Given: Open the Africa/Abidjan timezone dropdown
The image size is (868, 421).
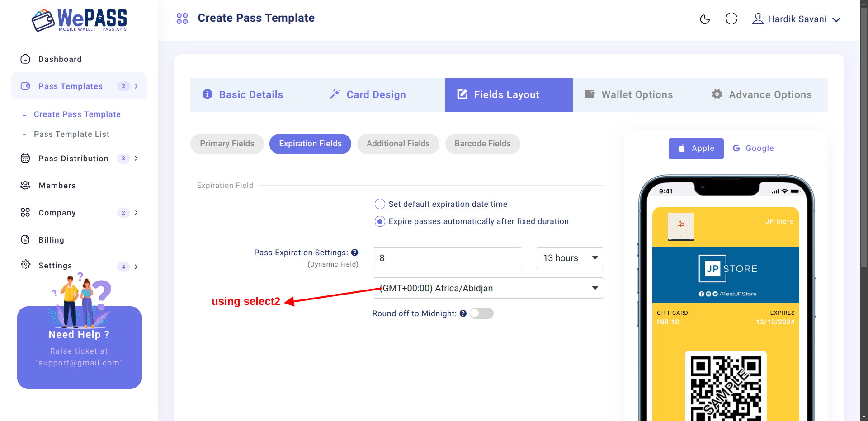Looking at the screenshot, I should 488,288.
